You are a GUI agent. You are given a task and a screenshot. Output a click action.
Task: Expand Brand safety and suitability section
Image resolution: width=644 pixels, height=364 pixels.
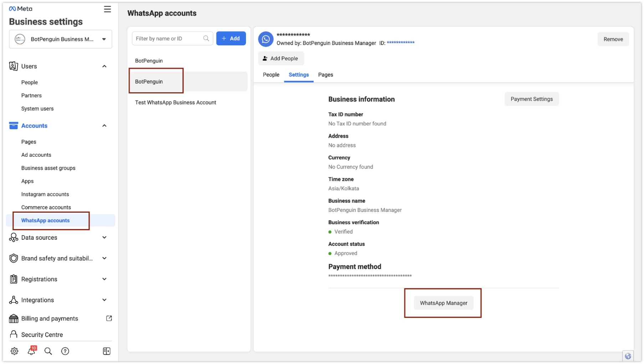(104, 258)
